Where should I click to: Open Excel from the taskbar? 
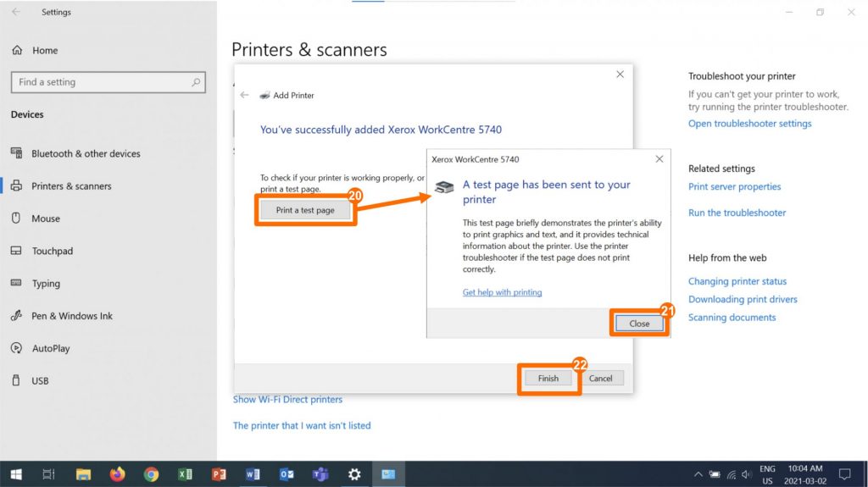point(185,474)
